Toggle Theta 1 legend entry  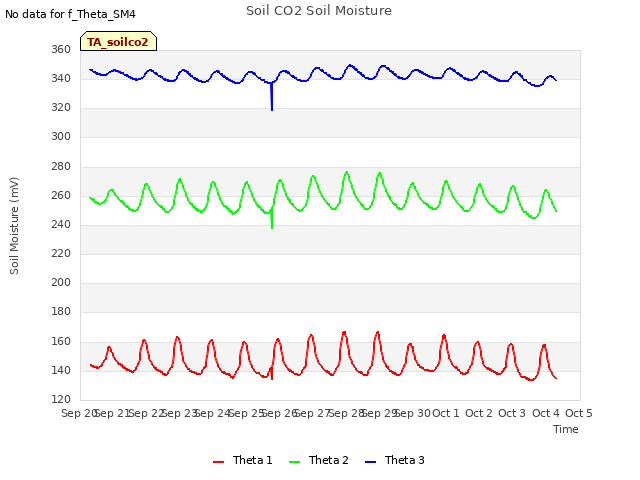(x=242, y=460)
